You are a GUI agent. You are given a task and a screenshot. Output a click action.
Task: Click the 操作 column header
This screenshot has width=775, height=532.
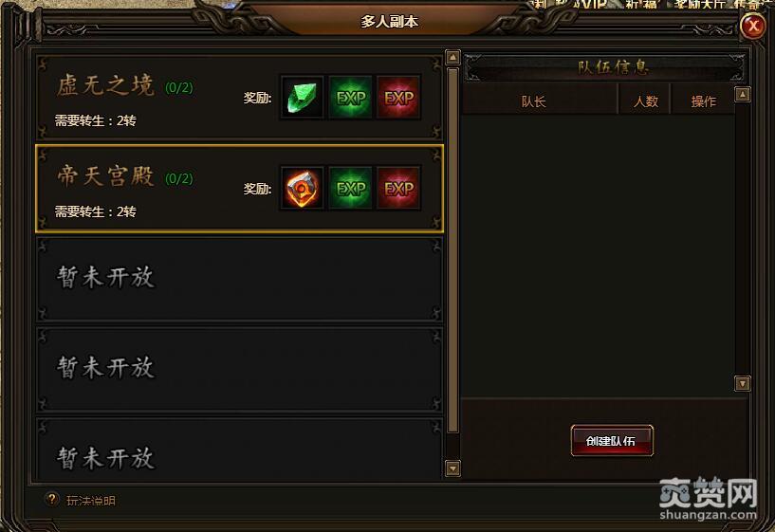[x=703, y=101]
